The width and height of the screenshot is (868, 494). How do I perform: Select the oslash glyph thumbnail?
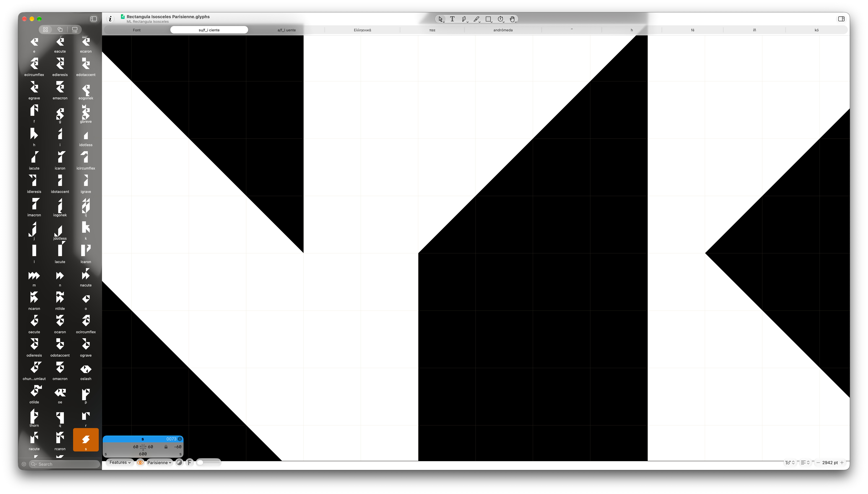[86, 372]
